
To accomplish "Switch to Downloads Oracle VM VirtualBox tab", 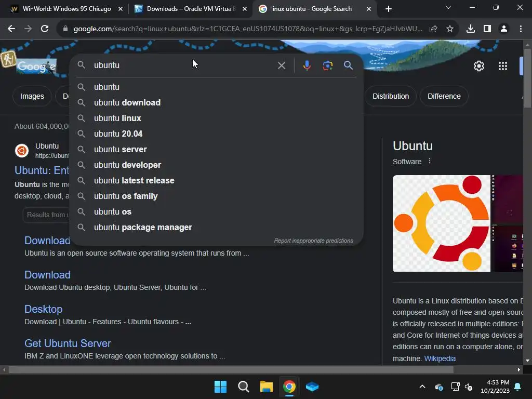I will 190,9.
